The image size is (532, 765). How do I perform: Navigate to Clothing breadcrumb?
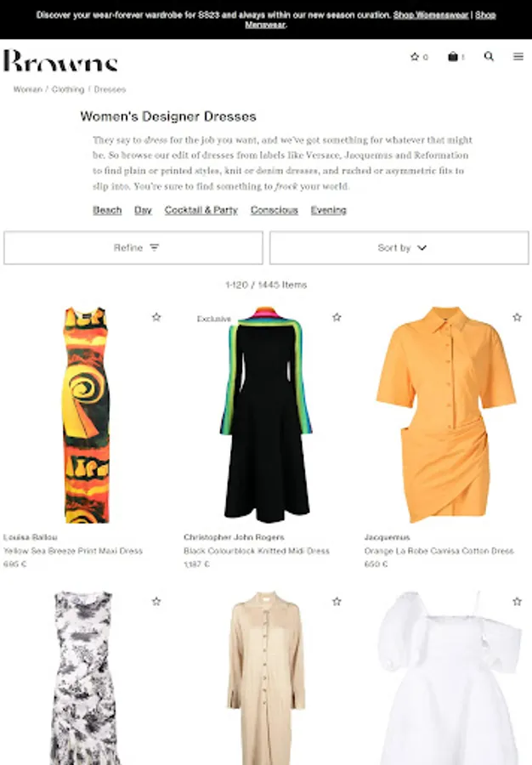68,89
